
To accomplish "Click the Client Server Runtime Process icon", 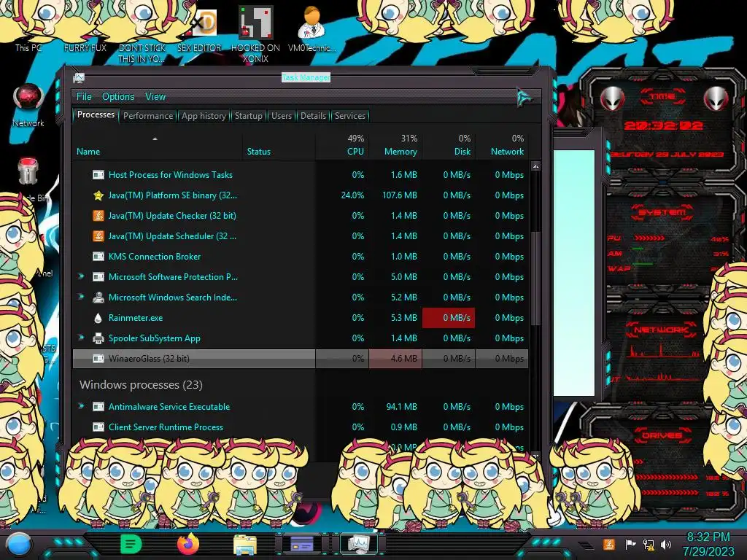I will pos(98,427).
